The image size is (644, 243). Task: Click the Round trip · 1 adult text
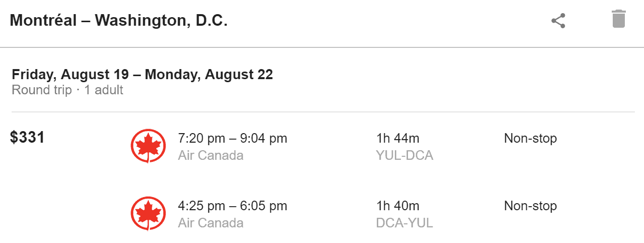click(68, 90)
